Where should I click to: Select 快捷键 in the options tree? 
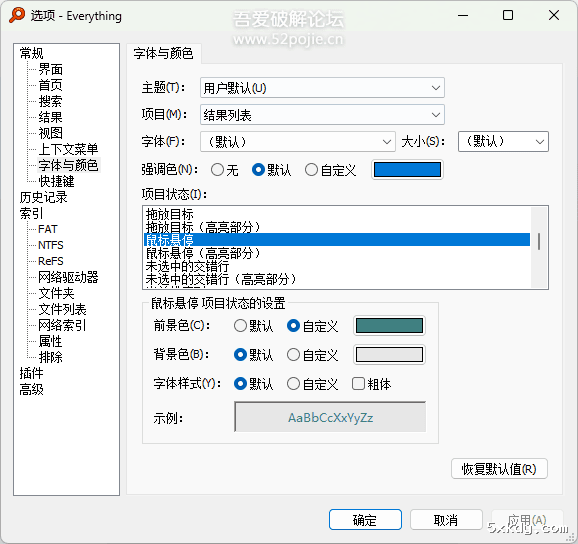point(56,181)
